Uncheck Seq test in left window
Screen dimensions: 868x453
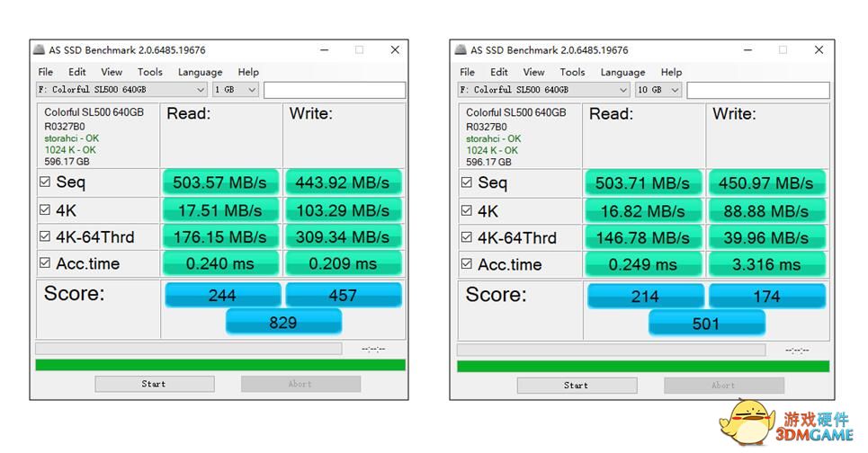45,182
